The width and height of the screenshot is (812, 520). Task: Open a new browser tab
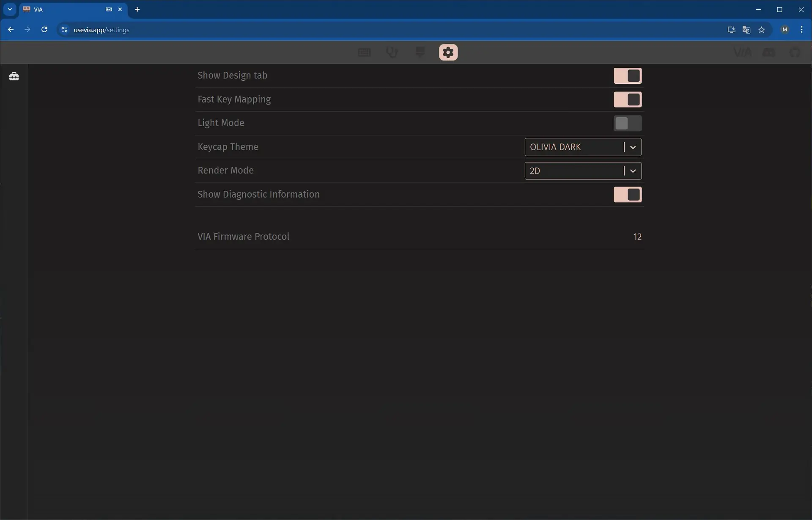[x=137, y=9]
